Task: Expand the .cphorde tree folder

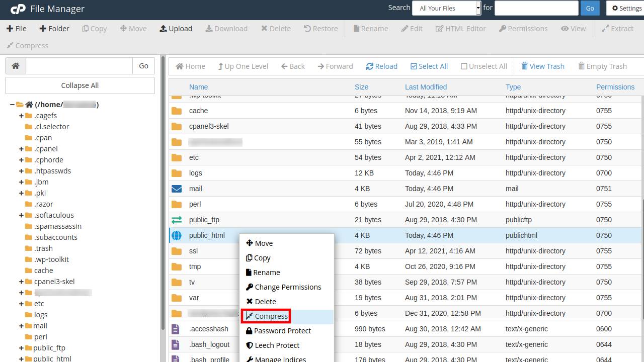Action: coord(21,160)
